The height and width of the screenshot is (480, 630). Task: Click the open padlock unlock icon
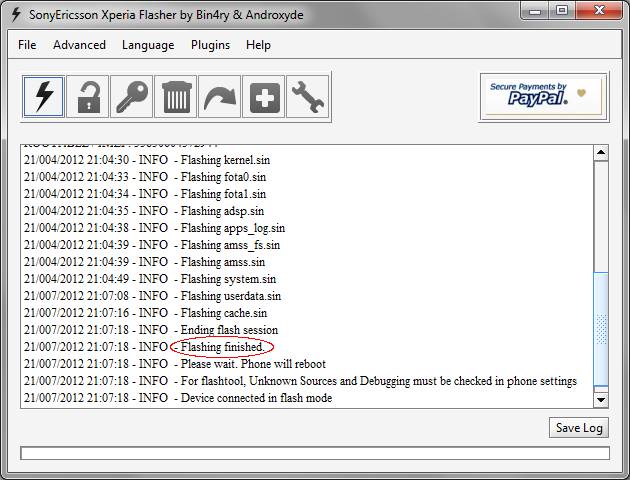(88, 97)
